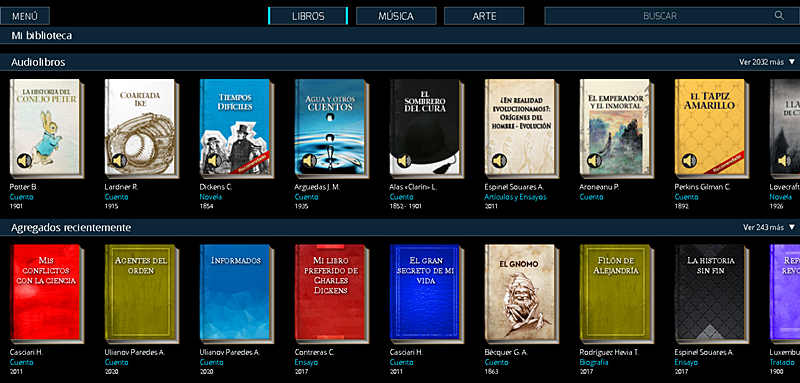Click year 1852 - 1901 under Alas Clarín
The height and width of the screenshot is (383, 800).
[405, 206]
